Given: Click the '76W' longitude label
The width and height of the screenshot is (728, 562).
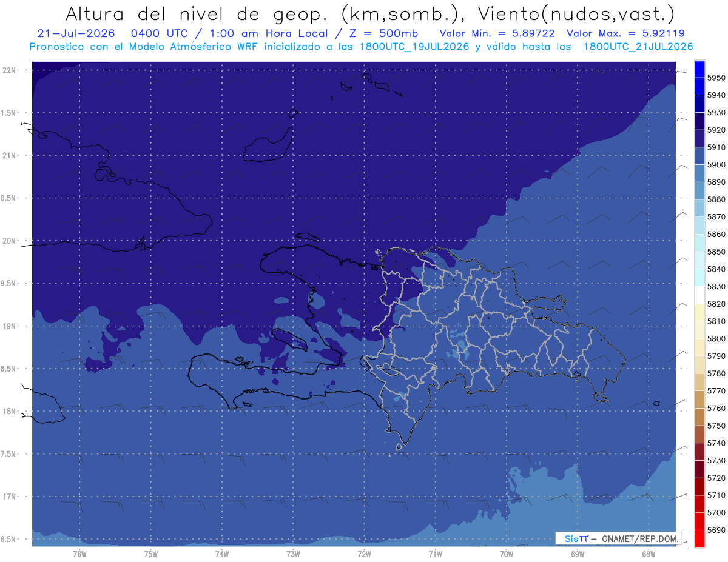Looking at the screenshot, I should point(79,554).
